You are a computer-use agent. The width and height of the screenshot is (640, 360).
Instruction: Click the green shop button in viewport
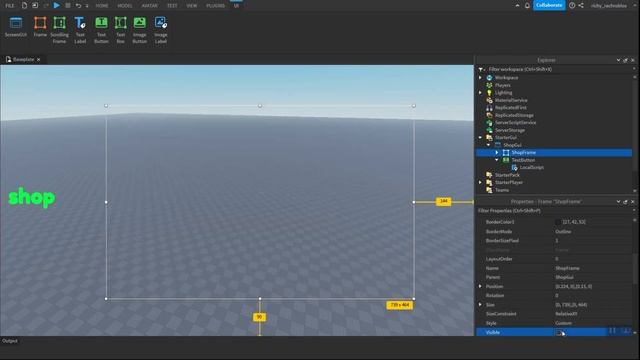pyautogui.click(x=32, y=198)
